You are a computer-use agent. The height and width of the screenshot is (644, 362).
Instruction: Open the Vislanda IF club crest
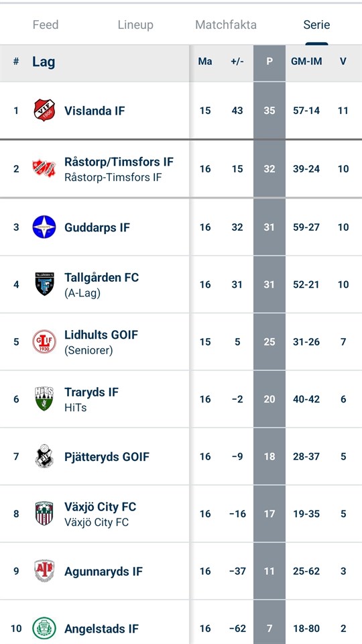[44, 110]
